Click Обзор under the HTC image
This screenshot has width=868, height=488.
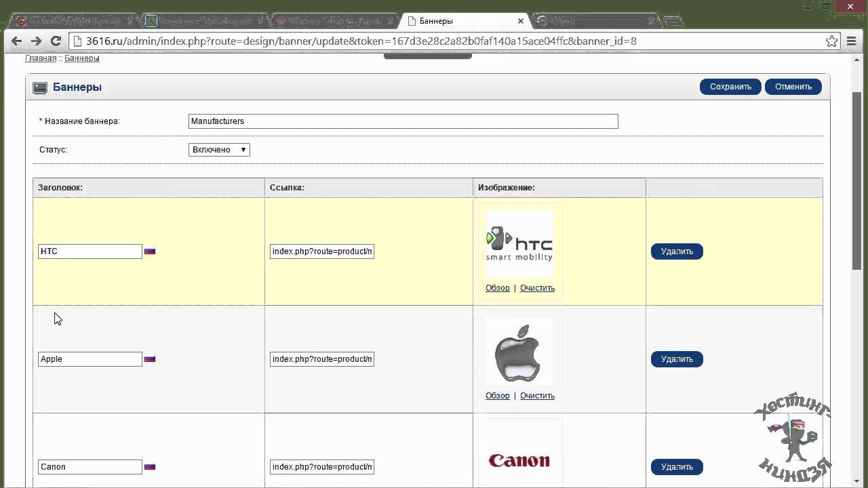(497, 288)
